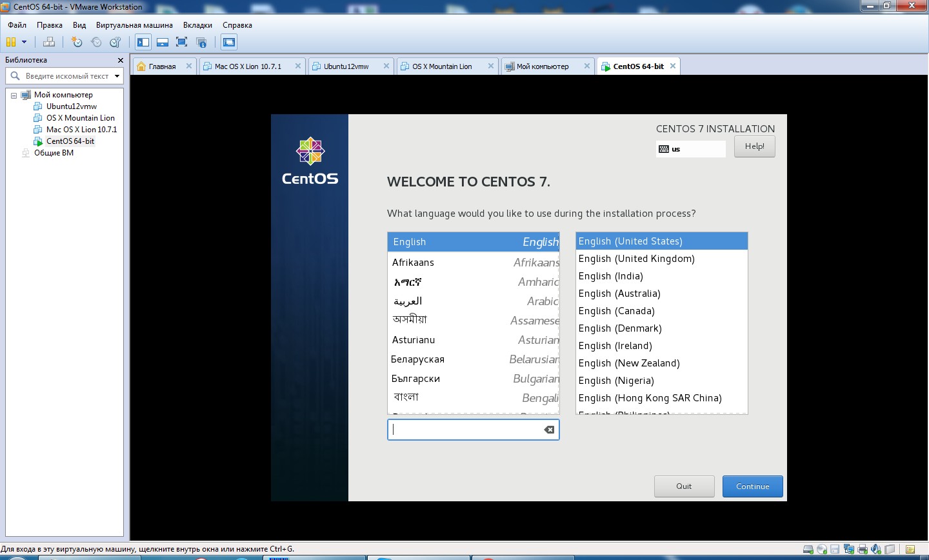Revert to the previous snapshot icon
Viewport: 929px width, 560px height.
click(x=96, y=42)
